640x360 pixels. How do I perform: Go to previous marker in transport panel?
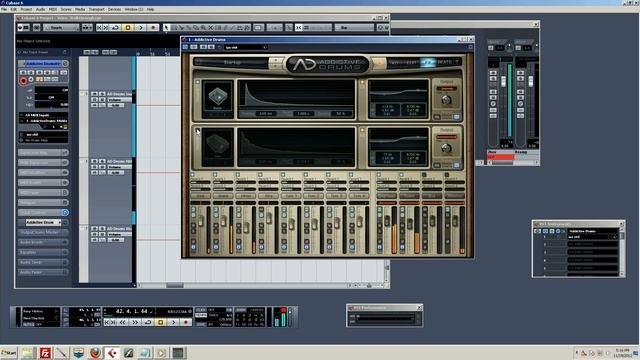(108, 322)
